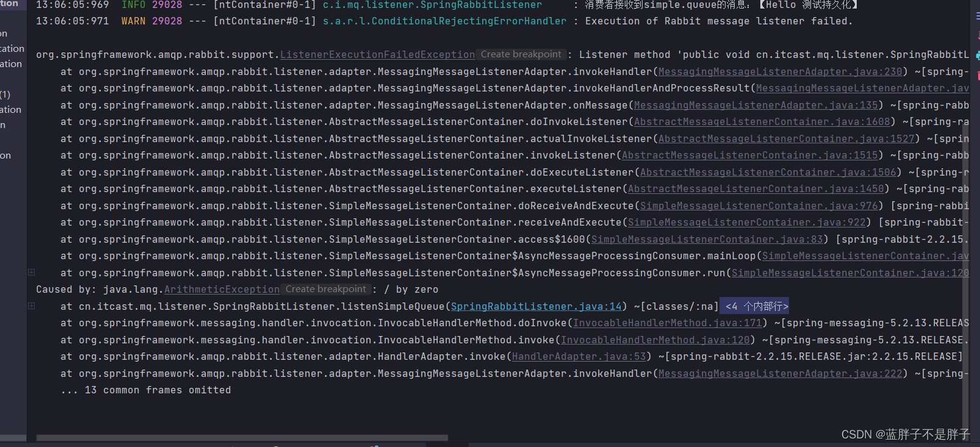The image size is (980, 447).
Task: Select '13 common frames omitted' text
Action: click(x=157, y=390)
